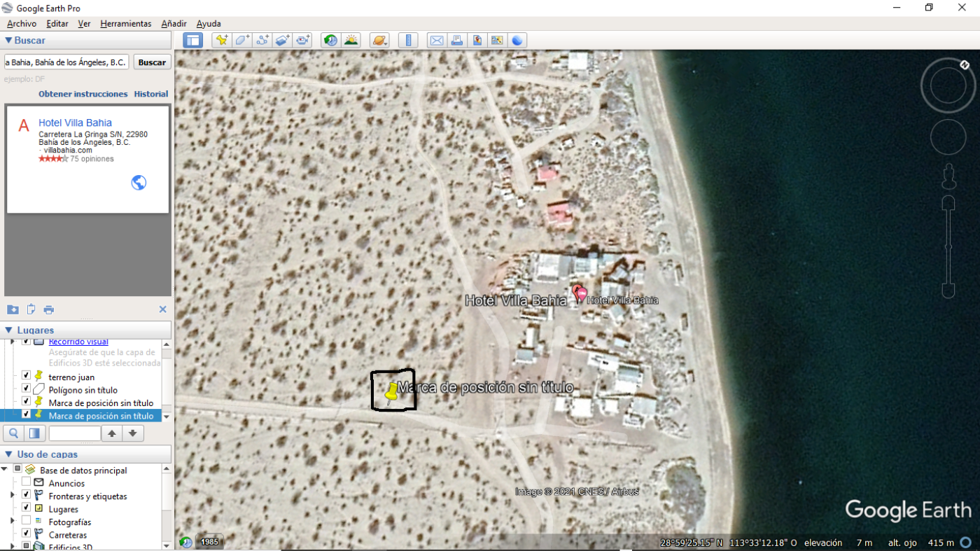Click the yellow pushpin placemark on map

pos(392,393)
